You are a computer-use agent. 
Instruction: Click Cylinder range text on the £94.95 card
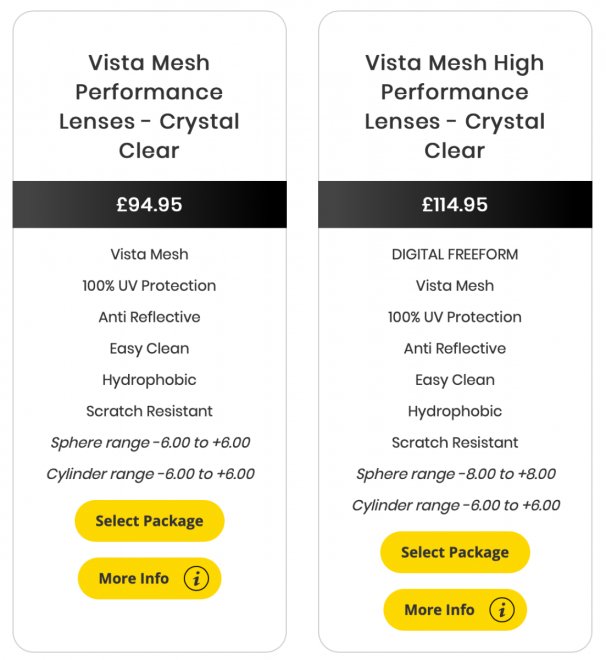point(150,474)
